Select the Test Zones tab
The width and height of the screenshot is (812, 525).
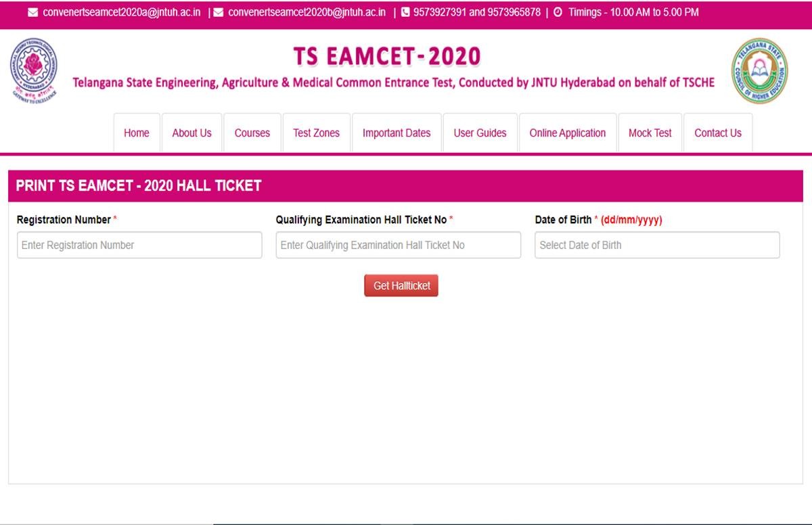(x=316, y=133)
